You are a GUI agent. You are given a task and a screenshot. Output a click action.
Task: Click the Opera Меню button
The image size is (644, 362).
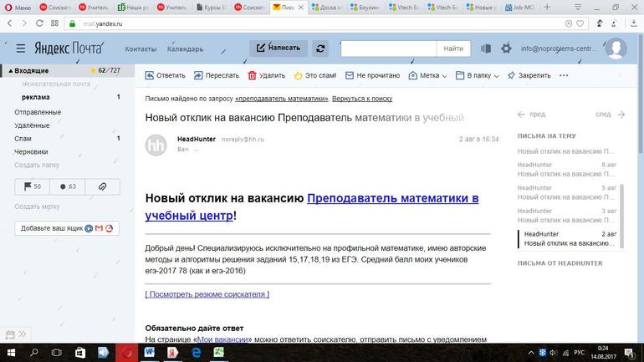pos(18,7)
